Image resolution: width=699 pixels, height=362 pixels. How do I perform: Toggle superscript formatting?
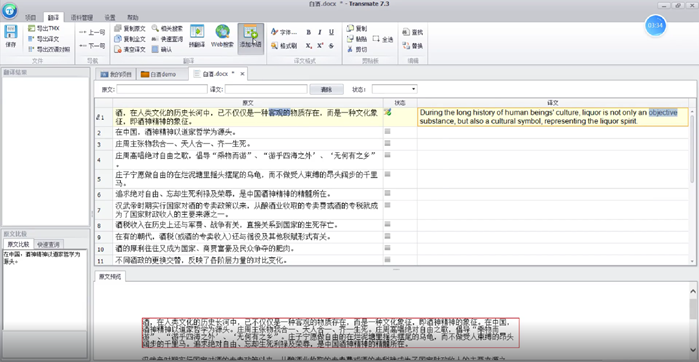pyautogui.click(x=320, y=45)
